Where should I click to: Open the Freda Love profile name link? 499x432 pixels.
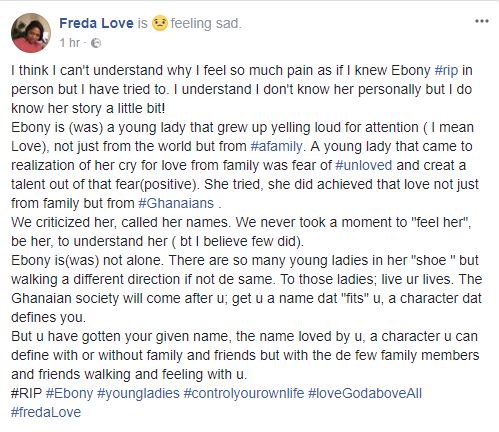tap(96, 23)
